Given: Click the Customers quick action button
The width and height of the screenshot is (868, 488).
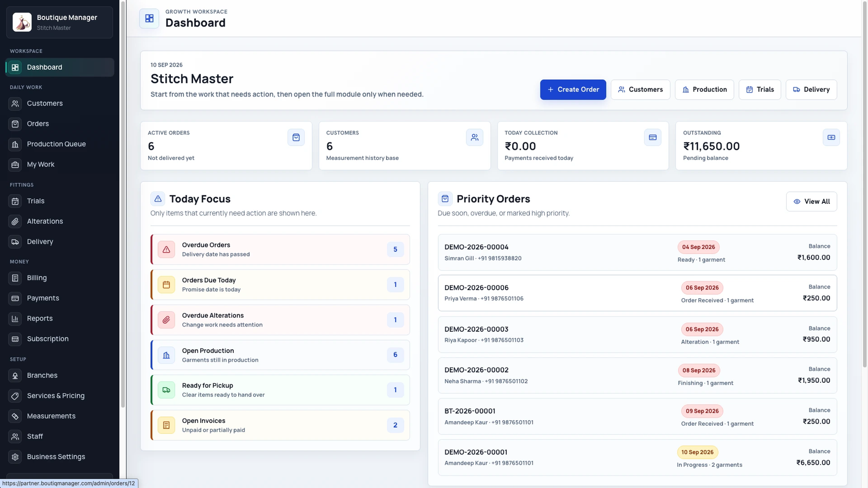Looking at the screenshot, I should point(640,89).
